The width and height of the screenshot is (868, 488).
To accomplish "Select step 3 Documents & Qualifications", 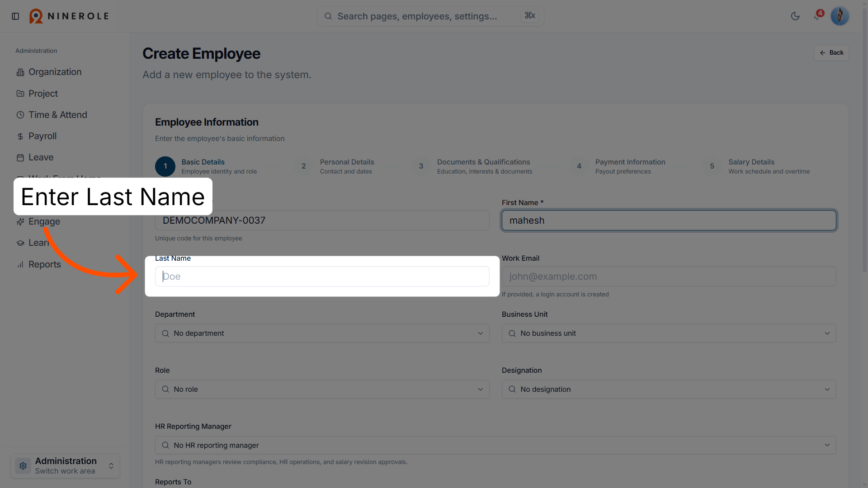I will point(472,166).
